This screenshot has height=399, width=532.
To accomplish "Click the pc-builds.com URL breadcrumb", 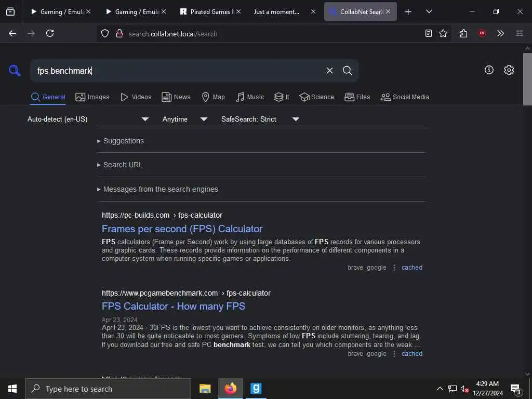I will pyautogui.click(x=162, y=216).
